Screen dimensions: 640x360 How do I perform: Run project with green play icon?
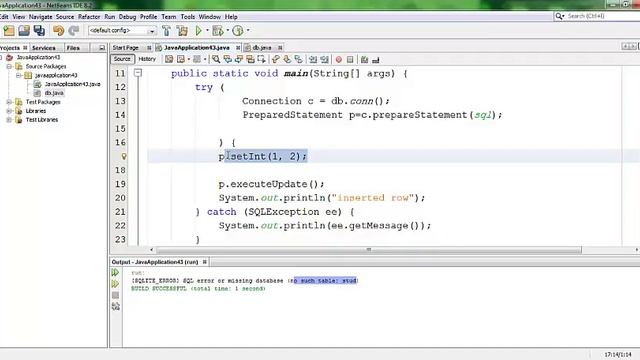tap(198, 31)
